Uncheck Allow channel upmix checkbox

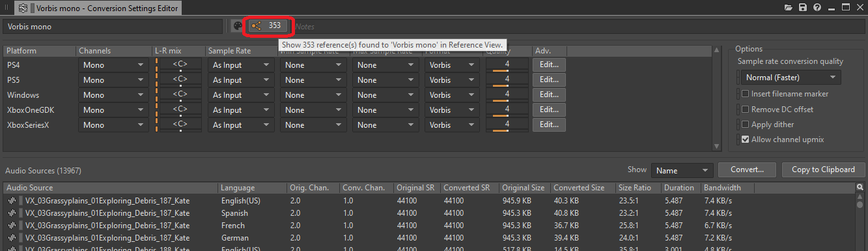[x=746, y=140]
